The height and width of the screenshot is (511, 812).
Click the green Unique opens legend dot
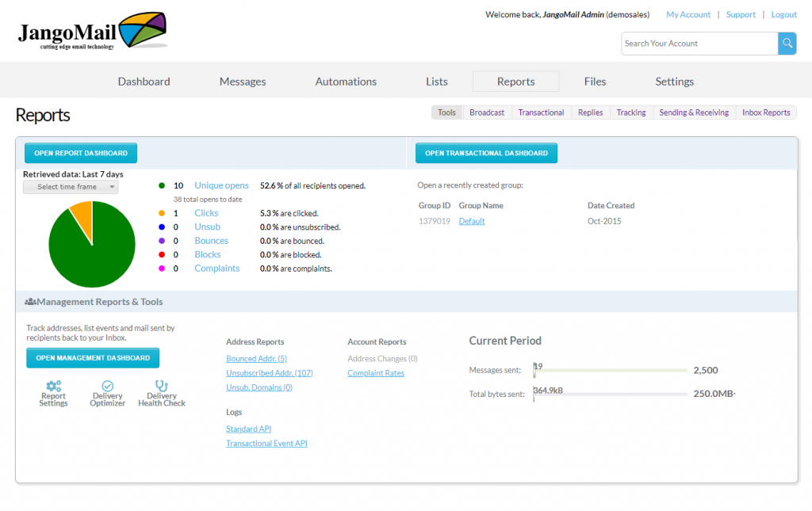pos(162,185)
